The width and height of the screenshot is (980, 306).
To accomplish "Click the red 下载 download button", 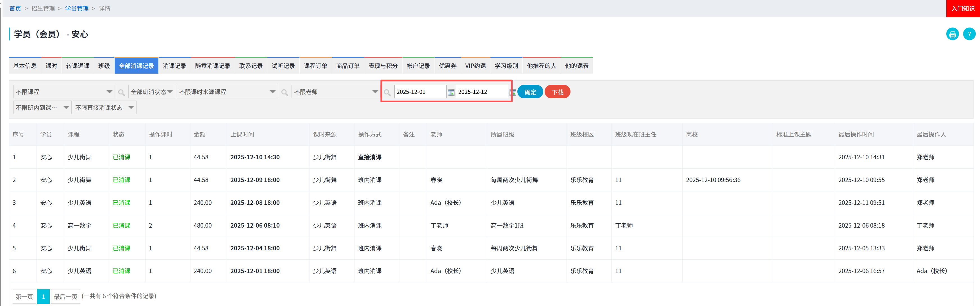I will (557, 92).
